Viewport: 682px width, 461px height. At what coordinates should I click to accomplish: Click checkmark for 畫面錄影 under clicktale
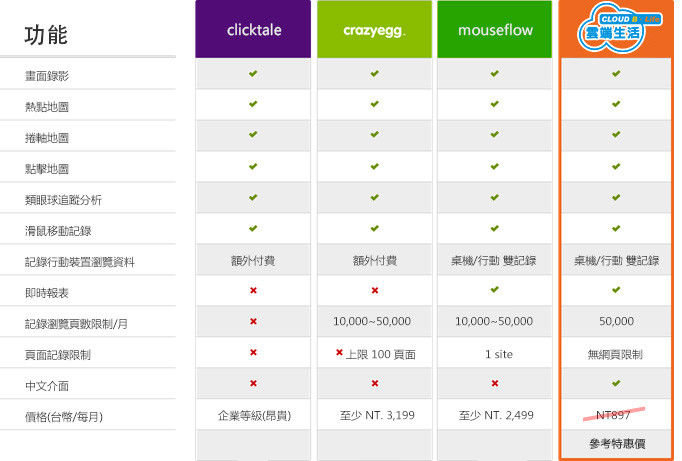click(x=253, y=73)
